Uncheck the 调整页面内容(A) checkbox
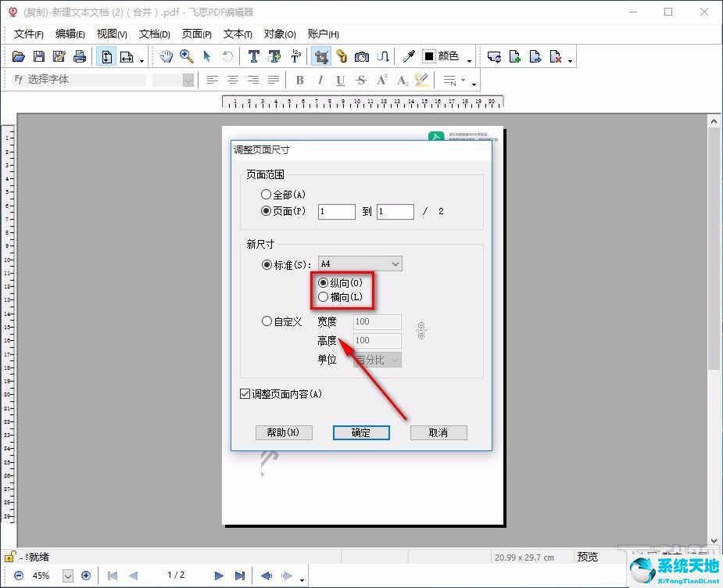 click(x=245, y=394)
